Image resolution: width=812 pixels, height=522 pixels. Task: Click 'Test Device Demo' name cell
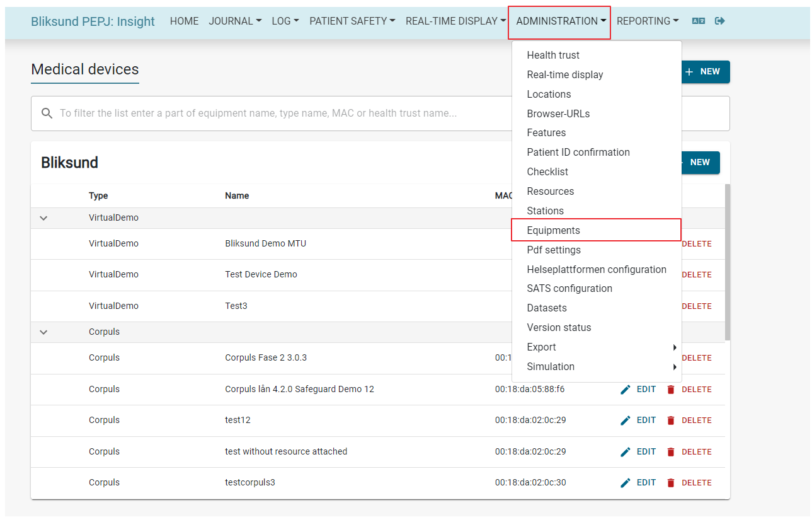pos(261,275)
